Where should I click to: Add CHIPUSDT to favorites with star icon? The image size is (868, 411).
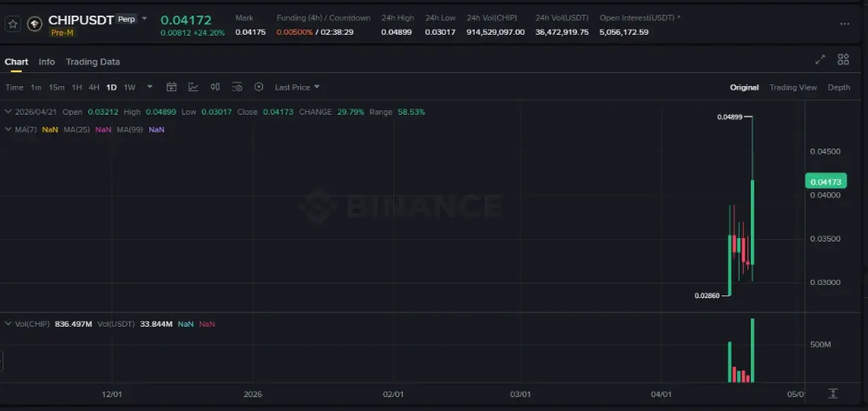[x=13, y=24]
